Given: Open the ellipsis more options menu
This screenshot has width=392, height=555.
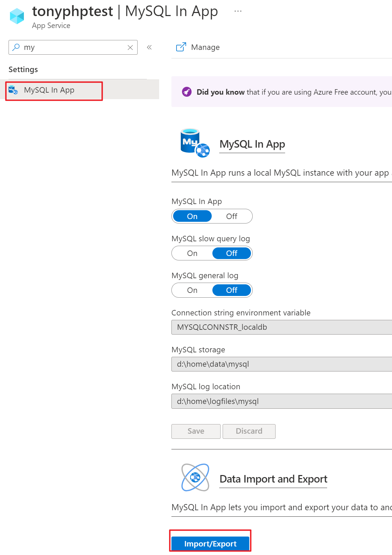Looking at the screenshot, I should 238,11.
